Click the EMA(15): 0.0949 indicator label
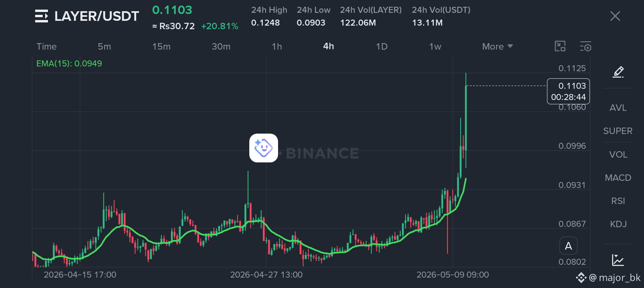 tap(69, 63)
